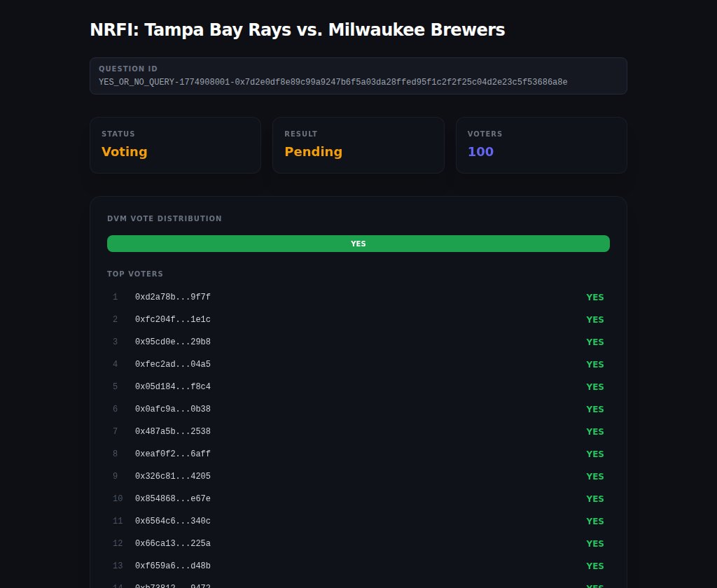Screen dimensions: 717x588
Task: Click rank number 7 in voters list
Action: pyautogui.click(x=116, y=432)
